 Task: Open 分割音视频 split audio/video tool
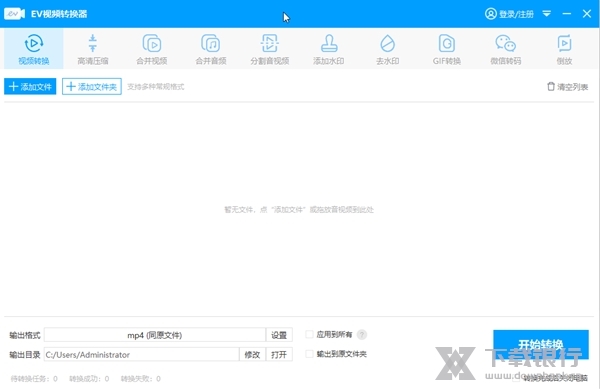point(270,49)
